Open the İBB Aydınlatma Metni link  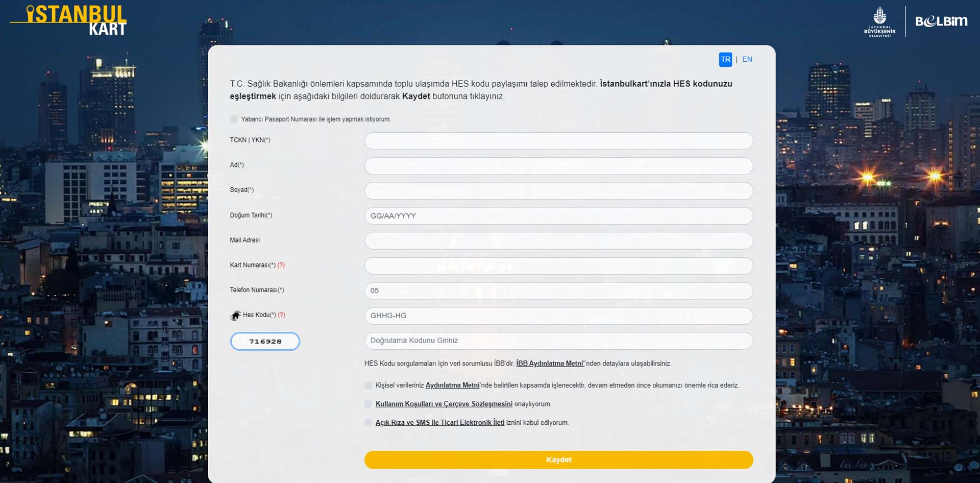[550, 364]
